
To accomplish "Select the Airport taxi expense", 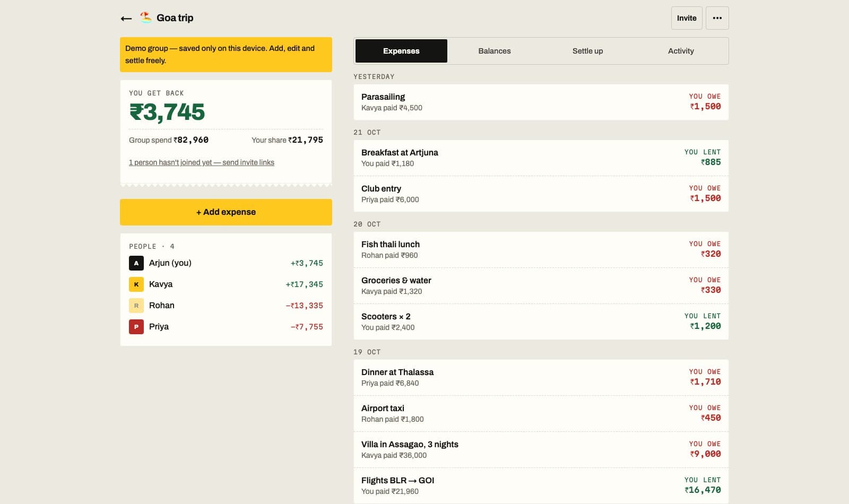I will click(541, 413).
